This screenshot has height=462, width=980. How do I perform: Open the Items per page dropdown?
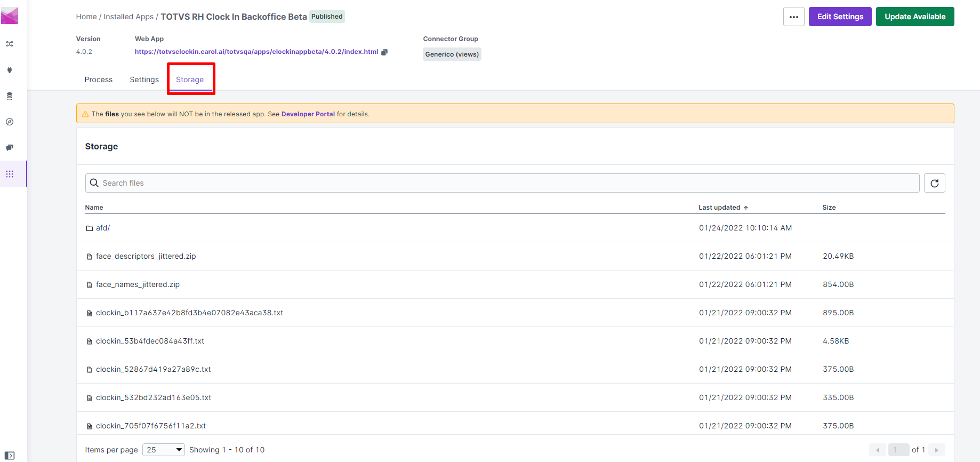164,450
